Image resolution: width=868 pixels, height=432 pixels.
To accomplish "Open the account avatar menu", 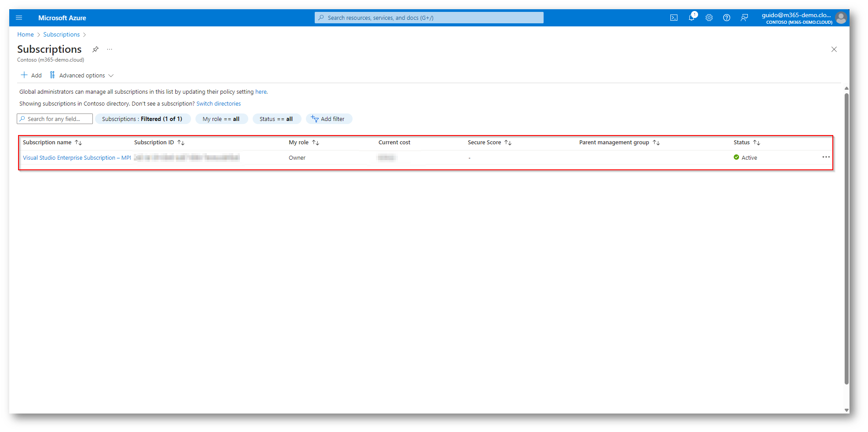I will 841,18.
